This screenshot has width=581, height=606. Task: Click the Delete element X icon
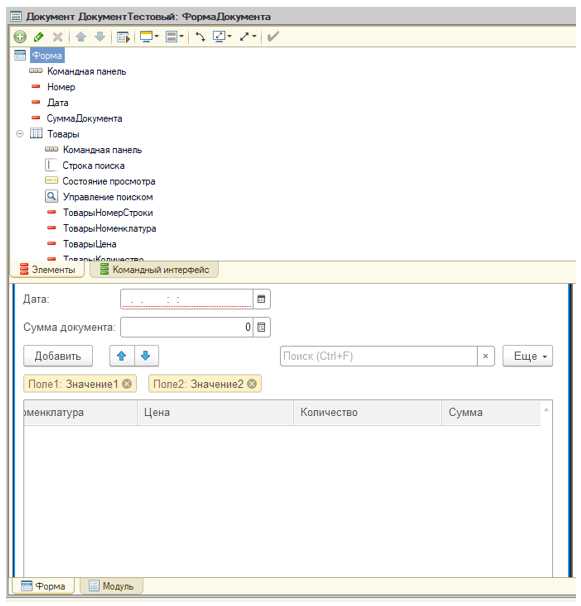[58, 37]
